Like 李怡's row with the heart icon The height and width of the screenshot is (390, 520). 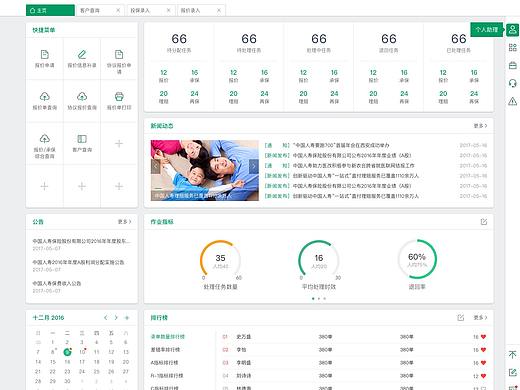[483, 350]
